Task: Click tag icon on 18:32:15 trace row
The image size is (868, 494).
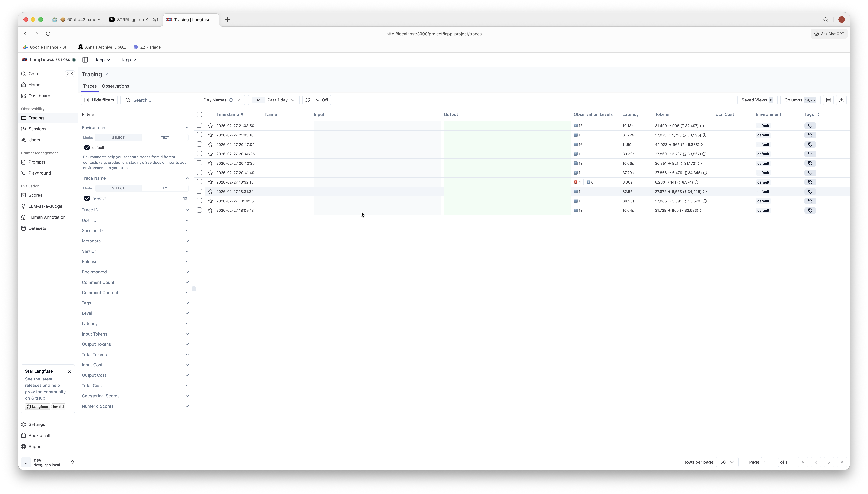Action: click(x=810, y=182)
